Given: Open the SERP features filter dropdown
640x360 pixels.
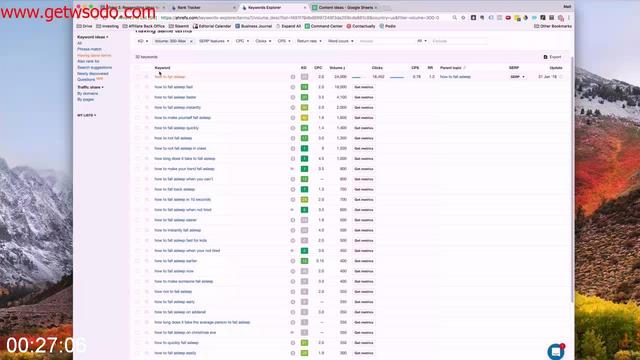Looking at the screenshot, I should [214, 41].
